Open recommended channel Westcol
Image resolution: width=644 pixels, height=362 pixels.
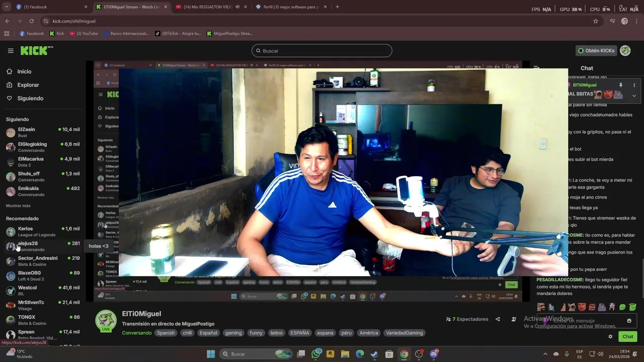(x=43, y=290)
